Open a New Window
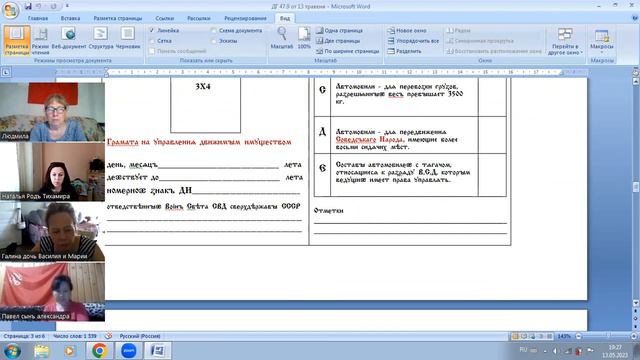Screen dimensions: 640x360 tap(407, 31)
